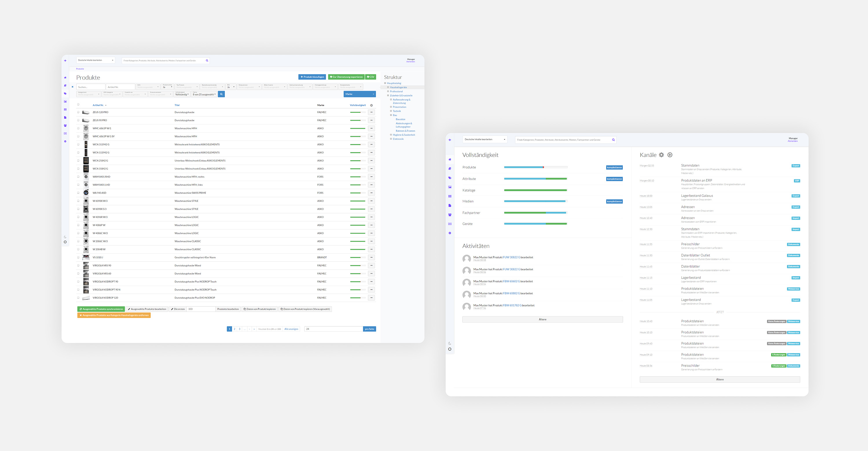
Task: Click the komplettieren button for Produkte row
Action: point(614,168)
